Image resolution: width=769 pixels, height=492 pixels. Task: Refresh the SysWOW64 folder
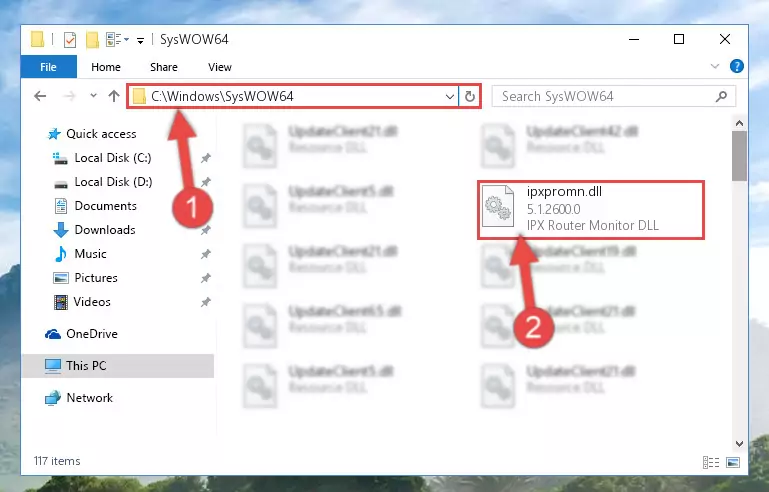[469, 97]
